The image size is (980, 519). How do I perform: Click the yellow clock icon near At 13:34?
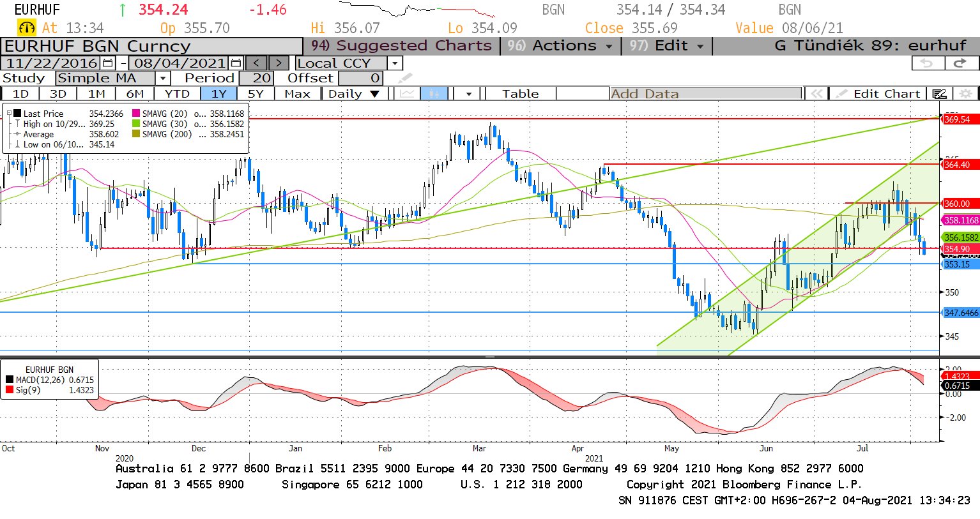tap(27, 28)
